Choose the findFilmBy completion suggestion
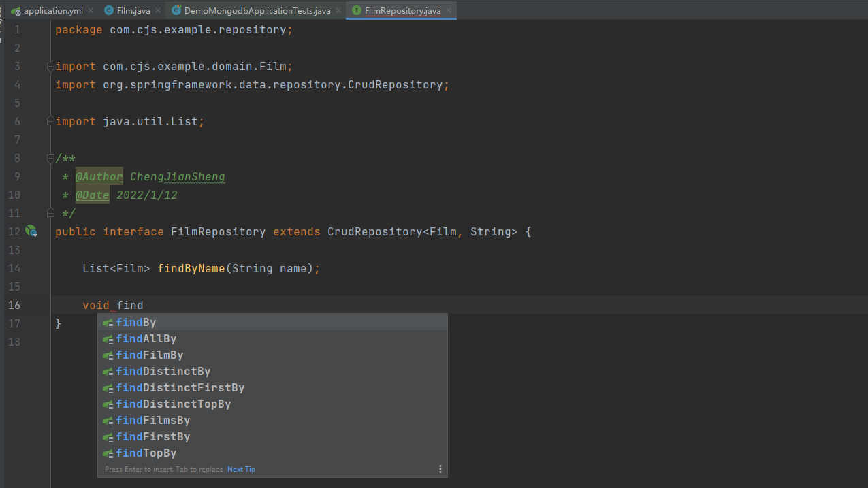This screenshot has width=868, height=488. click(272, 355)
